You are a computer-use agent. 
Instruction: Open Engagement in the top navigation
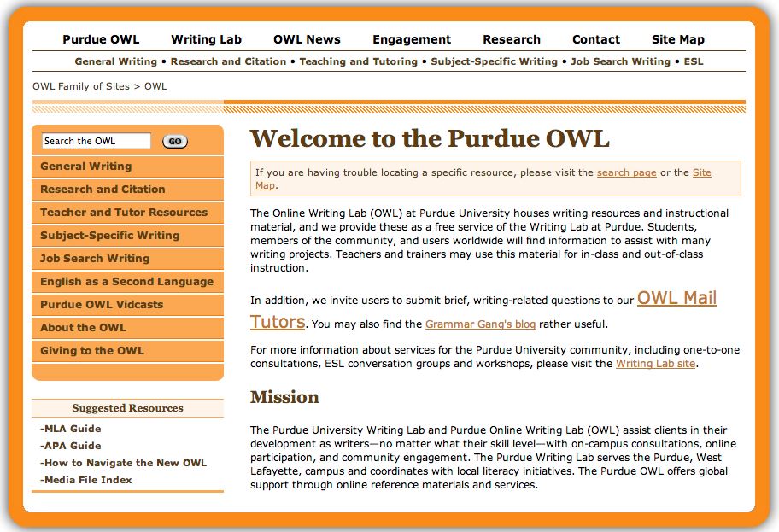411,39
